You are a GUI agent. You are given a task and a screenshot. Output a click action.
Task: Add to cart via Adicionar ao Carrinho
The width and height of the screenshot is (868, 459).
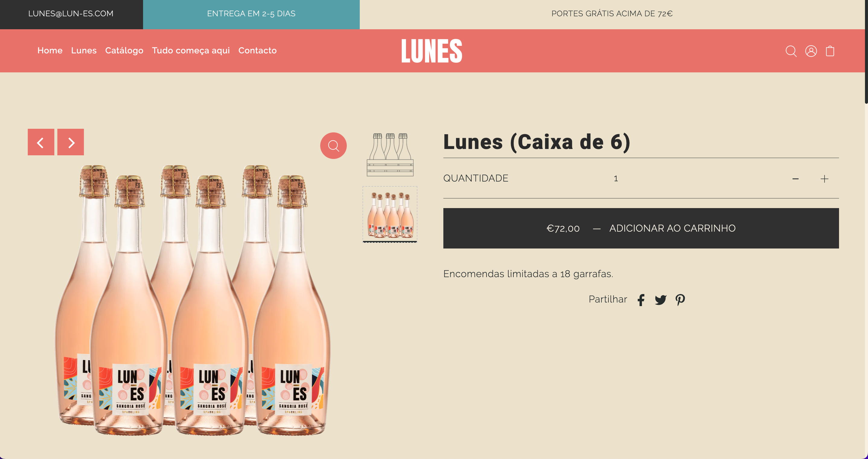click(x=641, y=228)
